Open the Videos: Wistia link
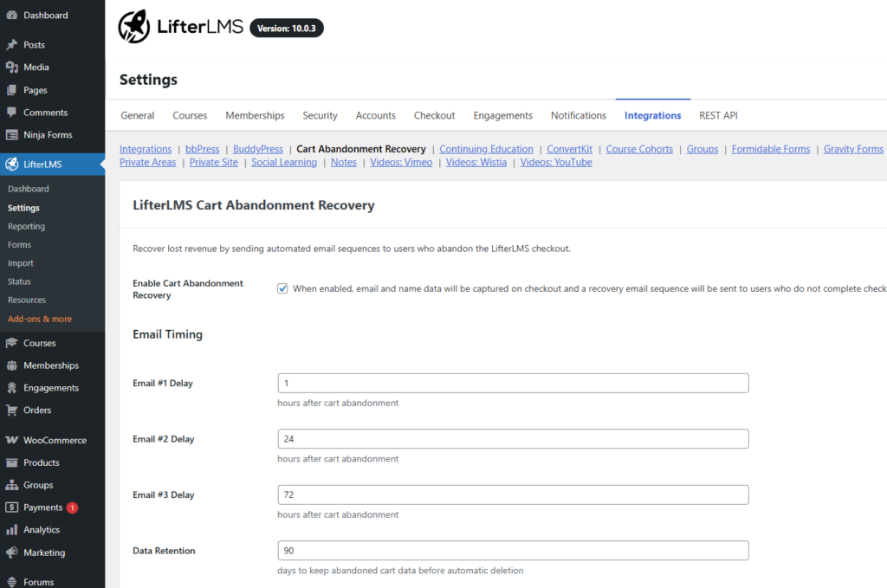This screenshot has width=887, height=588. coord(476,162)
